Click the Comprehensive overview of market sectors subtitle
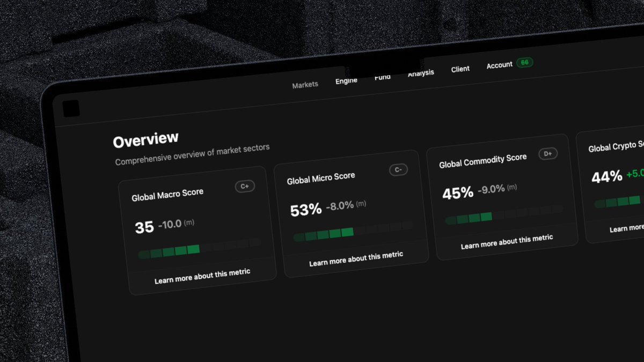Screen dimensions: 644x362 point(192,154)
